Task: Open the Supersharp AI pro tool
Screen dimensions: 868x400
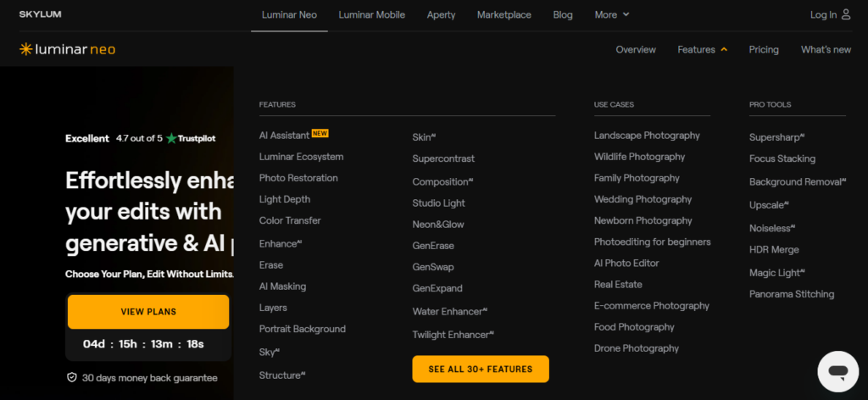Action: click(x=776, y=137)
